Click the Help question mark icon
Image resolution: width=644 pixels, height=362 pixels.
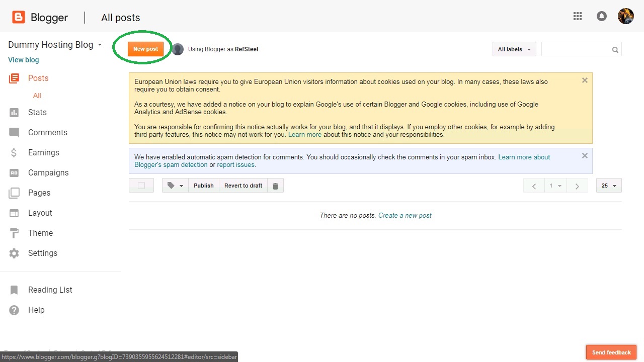click(14, 310)
